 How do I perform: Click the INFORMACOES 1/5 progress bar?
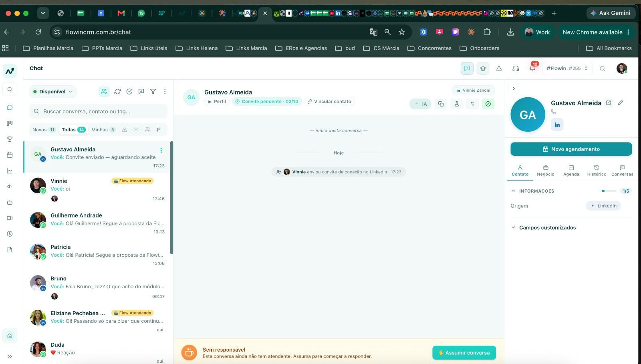point(609,191)
